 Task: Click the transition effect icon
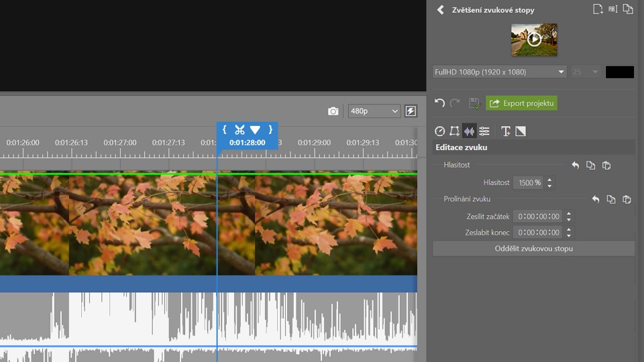[x=521, y=131]
